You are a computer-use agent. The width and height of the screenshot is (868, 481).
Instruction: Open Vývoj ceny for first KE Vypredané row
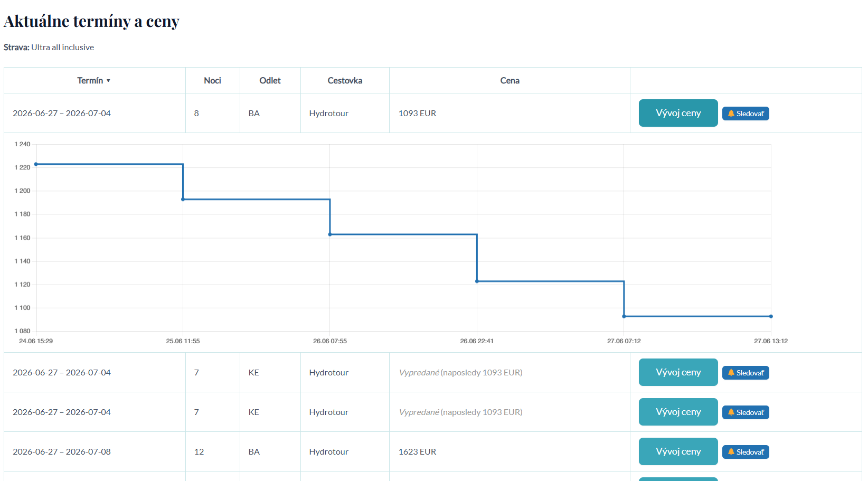pyautogui.click(x=678, y=372)
